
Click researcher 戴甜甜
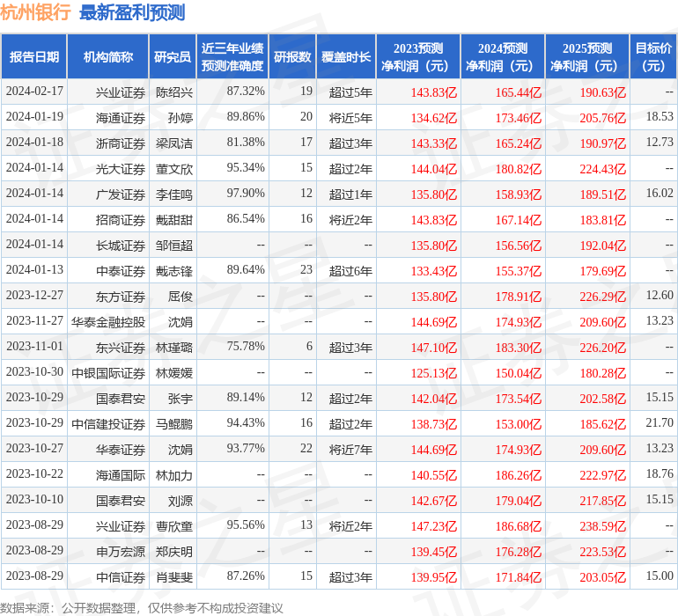click(174, 220)
